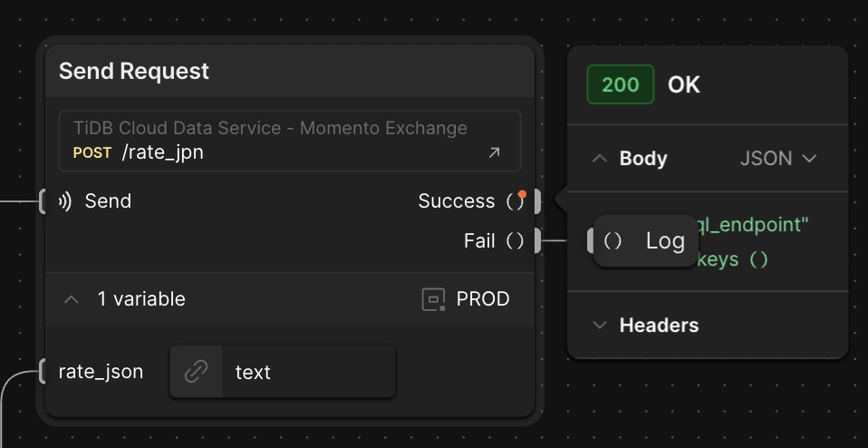The height and width of the screenshot is (448, 868).
Task: Collapse the Body section
Action: click(x=599, y=159)
